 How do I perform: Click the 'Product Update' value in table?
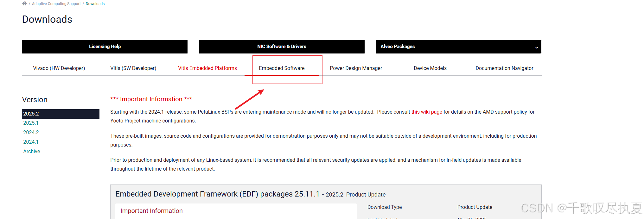[475, 207]
